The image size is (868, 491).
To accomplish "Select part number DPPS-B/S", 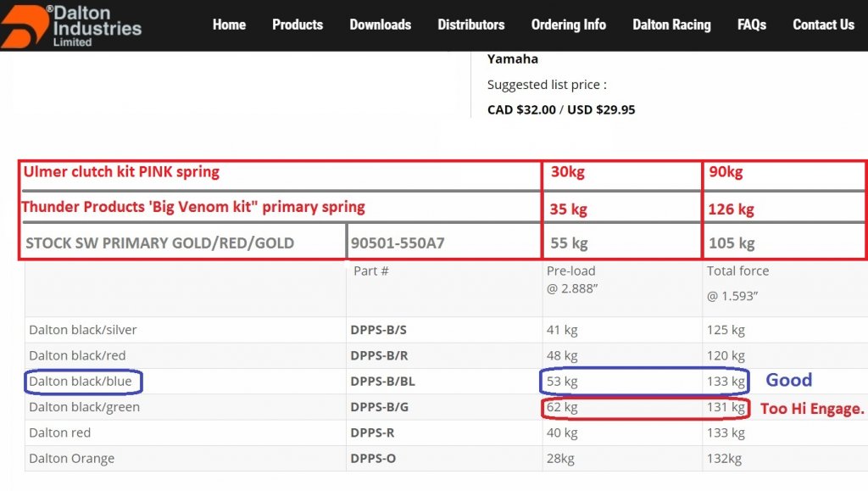I will pos(379,330).
